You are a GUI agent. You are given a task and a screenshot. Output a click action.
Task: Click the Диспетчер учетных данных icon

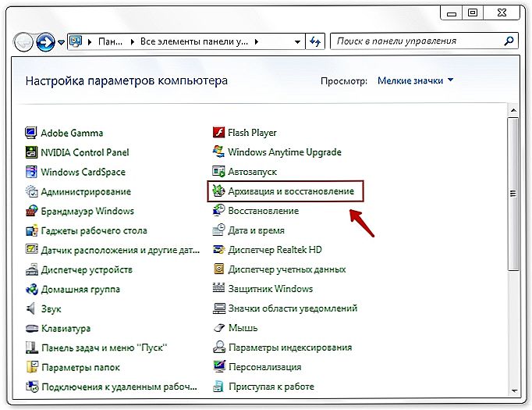click(218, 269)
